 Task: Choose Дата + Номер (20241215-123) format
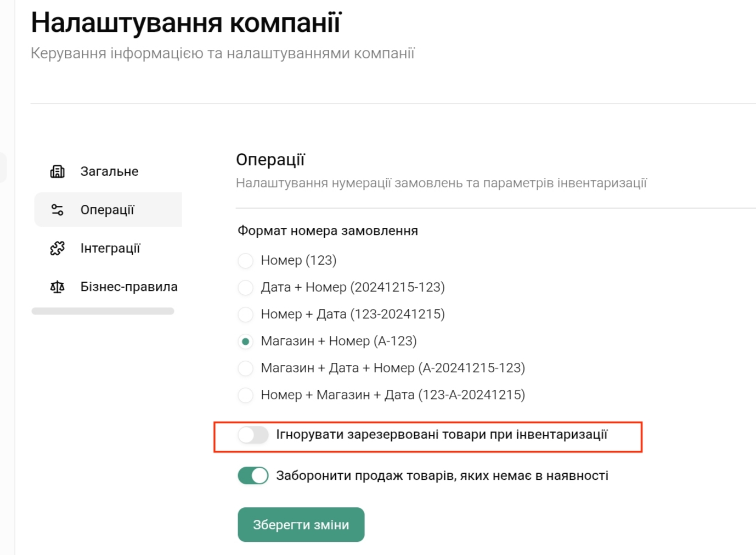pyautogui.click(x=245, y=287)
